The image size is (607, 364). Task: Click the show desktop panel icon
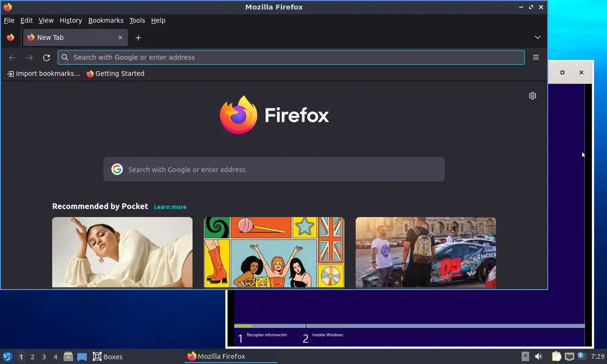(82, 356)
